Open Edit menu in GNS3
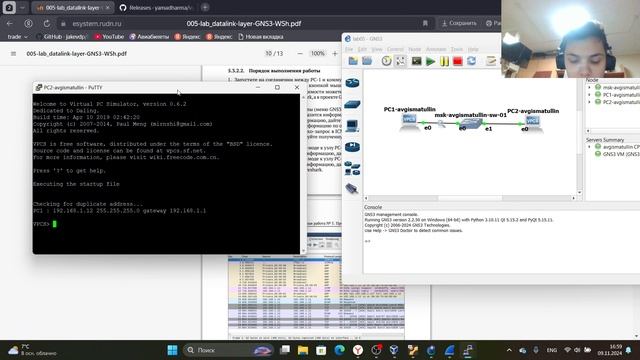 362,49
